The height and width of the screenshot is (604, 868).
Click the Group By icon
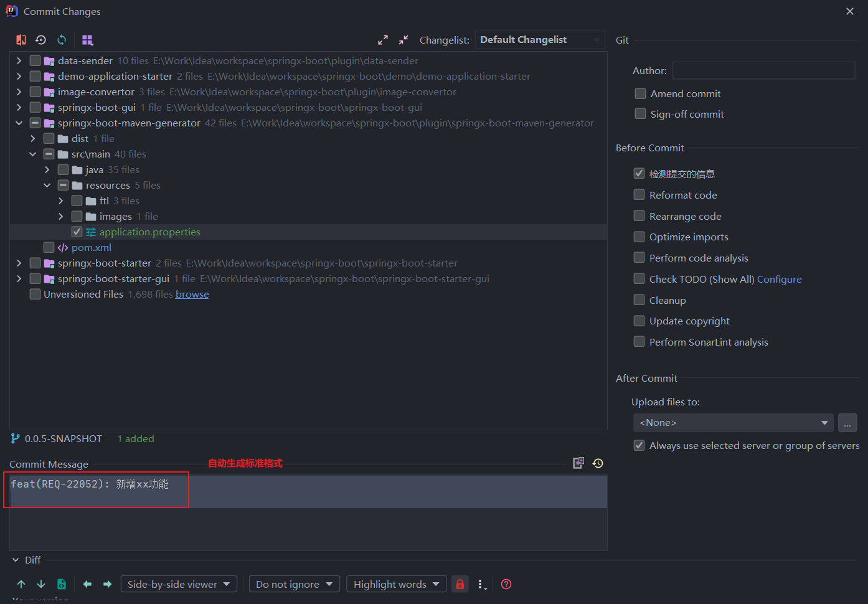pyautogui.click(x=87, y=40)
